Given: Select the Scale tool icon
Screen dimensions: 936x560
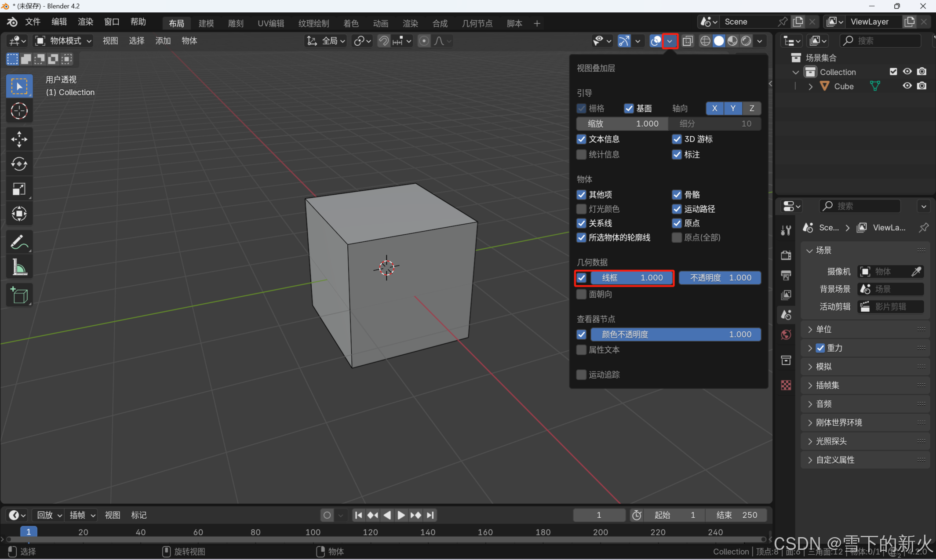Looking at the screenshot, I should click(19, 189).
